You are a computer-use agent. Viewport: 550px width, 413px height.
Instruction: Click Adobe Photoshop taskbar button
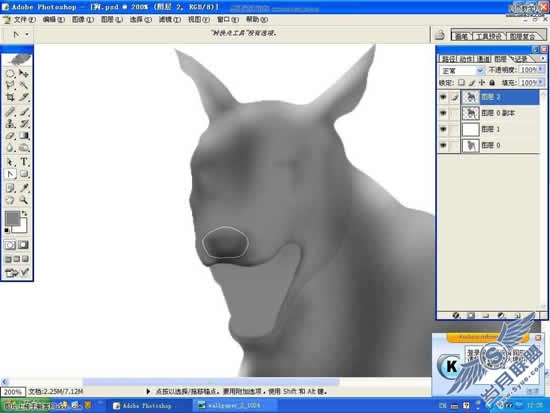tap(142, 406)
